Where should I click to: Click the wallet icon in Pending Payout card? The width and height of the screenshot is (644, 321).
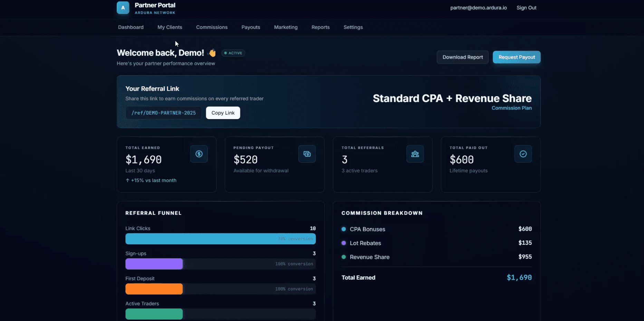pyautogui.click(x=307, y=154)
